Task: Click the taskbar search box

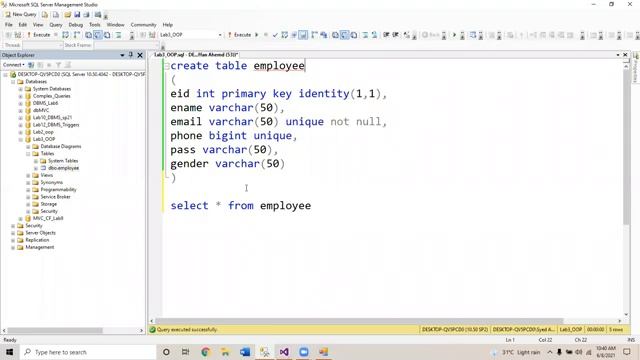Action: 88,352
